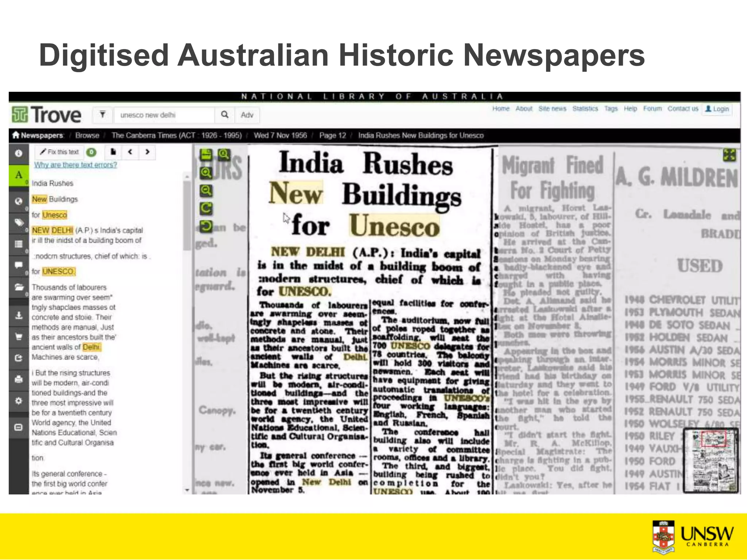747x560 pixels.
Task: Click in the search field 'unesco new delhi'
Action: coord(164,115)
